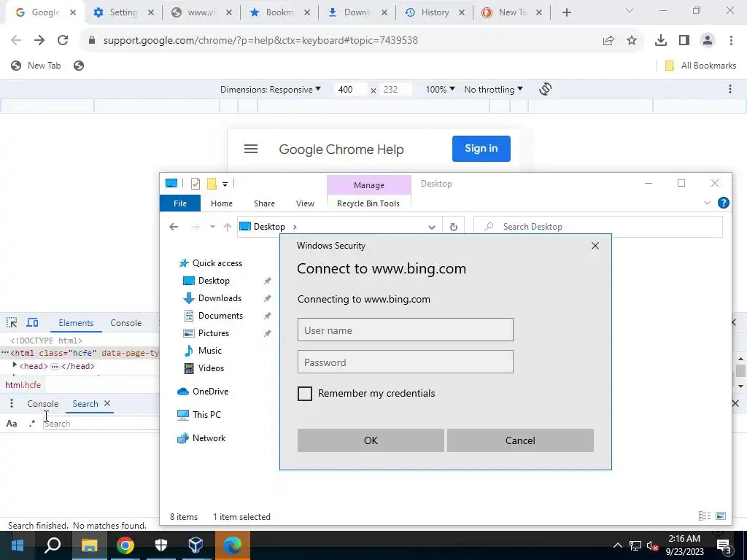
Task: Open Dimensions: Responsive dropdown
Action: click(x=270, y=90)
